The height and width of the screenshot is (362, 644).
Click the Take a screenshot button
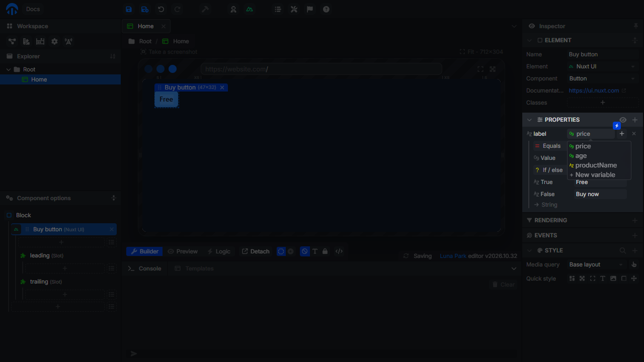tap(169, 52)
